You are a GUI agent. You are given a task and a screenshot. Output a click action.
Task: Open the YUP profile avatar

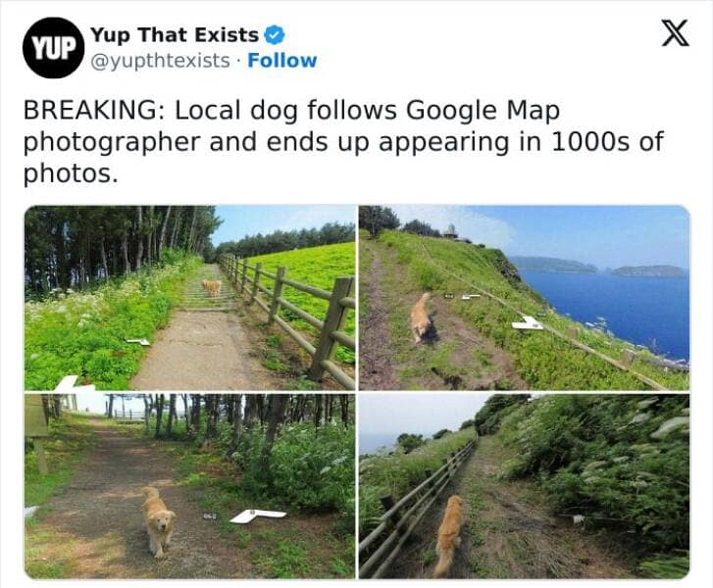coord(53,48)
